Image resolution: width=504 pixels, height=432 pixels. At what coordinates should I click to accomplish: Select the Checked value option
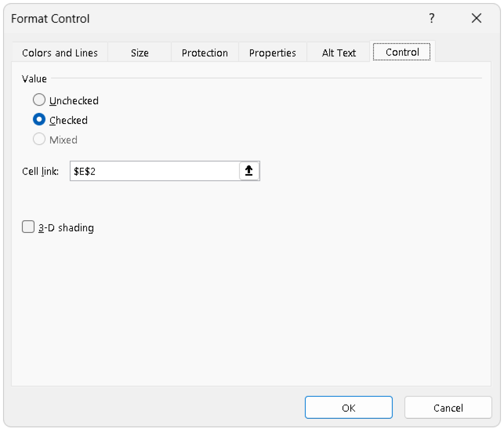[x=39, y=120]
